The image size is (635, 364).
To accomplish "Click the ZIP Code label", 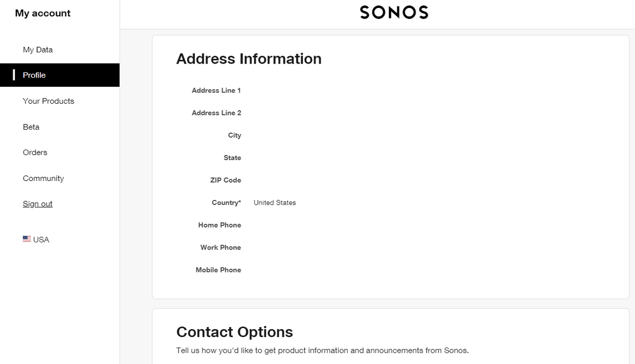I will 225,180.
